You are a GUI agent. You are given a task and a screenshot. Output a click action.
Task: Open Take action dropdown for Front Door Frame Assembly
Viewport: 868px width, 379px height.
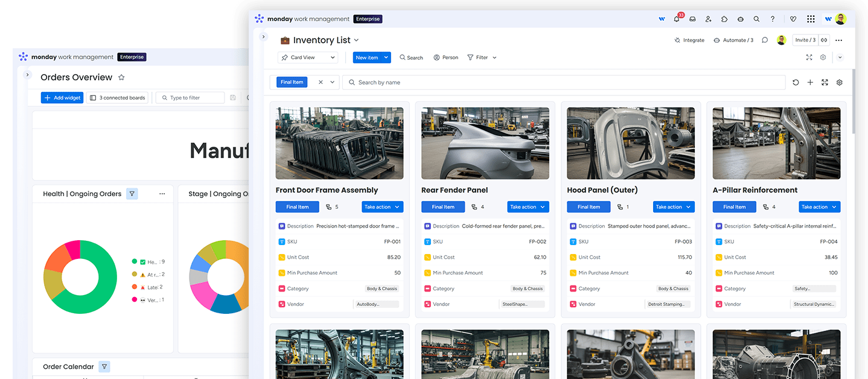tap(382, 206)
